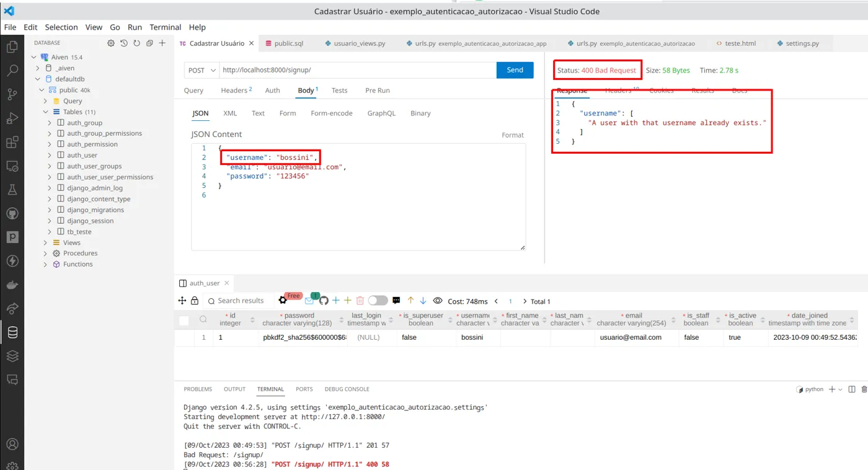Check the select-all checkbox in results header
This screenshot has height=470, width=868.
184,321
